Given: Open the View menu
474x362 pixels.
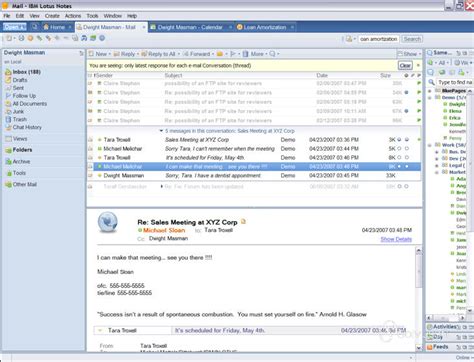Looking at the screenshot, I should coord(34,16).
